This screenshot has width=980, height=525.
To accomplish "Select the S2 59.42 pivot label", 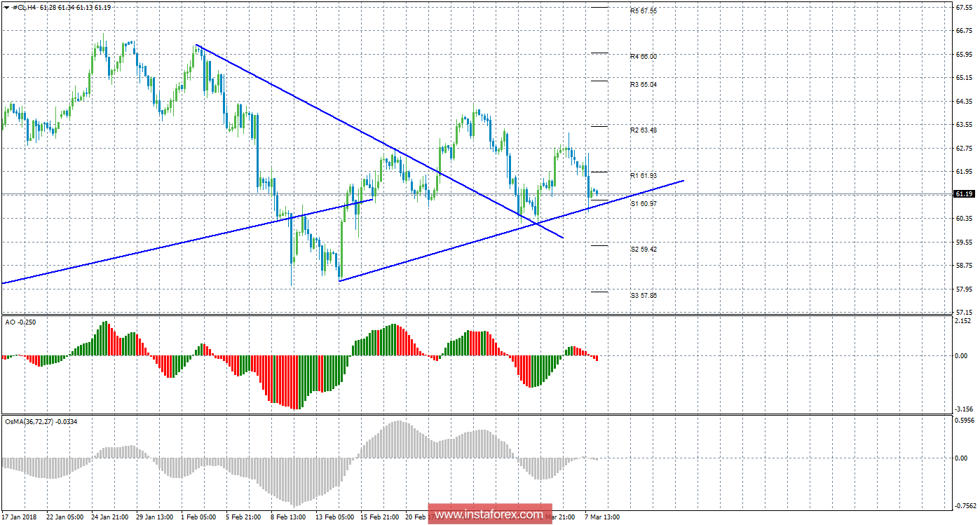I will click(644, 249).
